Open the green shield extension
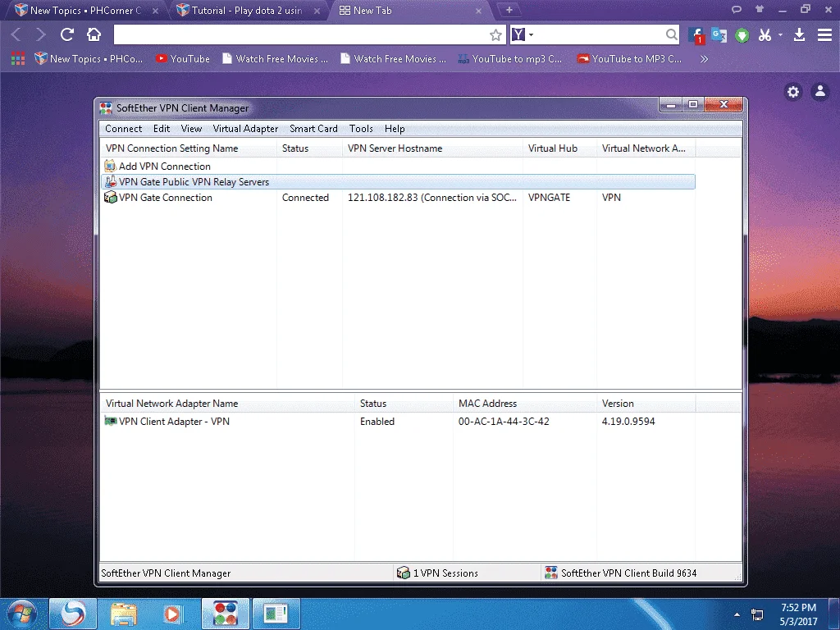Viewport: 840px width, 630px height. tap(742, 36)
